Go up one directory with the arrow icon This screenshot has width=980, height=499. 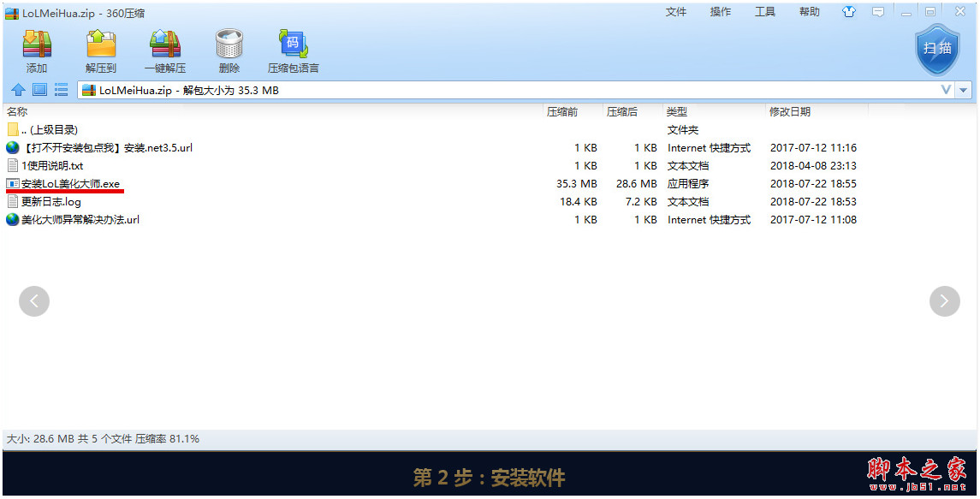point(18,90)
